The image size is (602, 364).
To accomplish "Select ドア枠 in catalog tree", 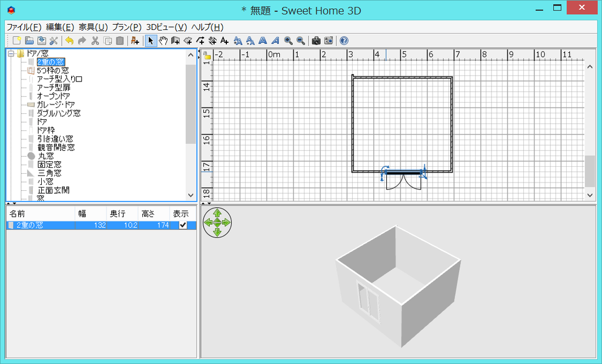I will (46, 130).
